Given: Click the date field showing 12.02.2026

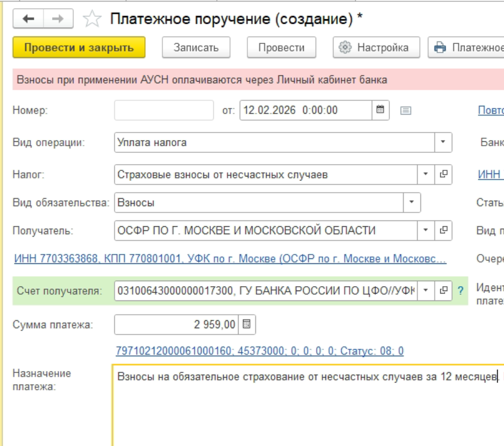Looking at the screenshot, I should coord(306,110).
